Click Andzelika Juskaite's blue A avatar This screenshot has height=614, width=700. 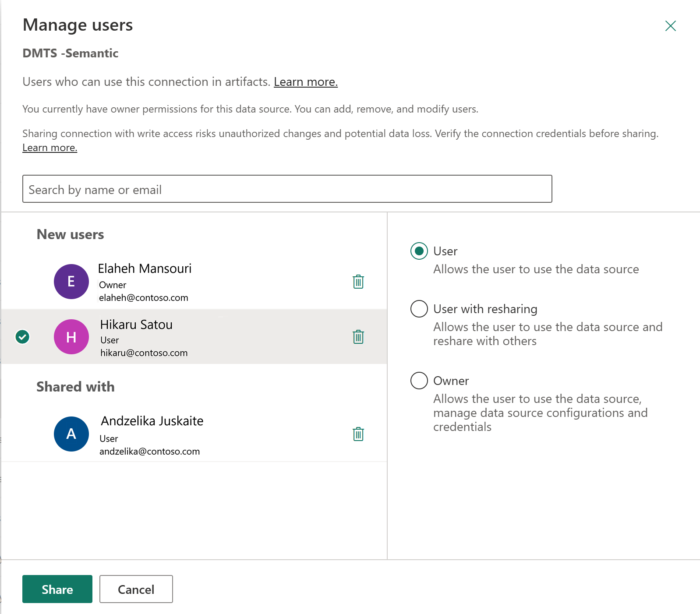tap(71, 434)
